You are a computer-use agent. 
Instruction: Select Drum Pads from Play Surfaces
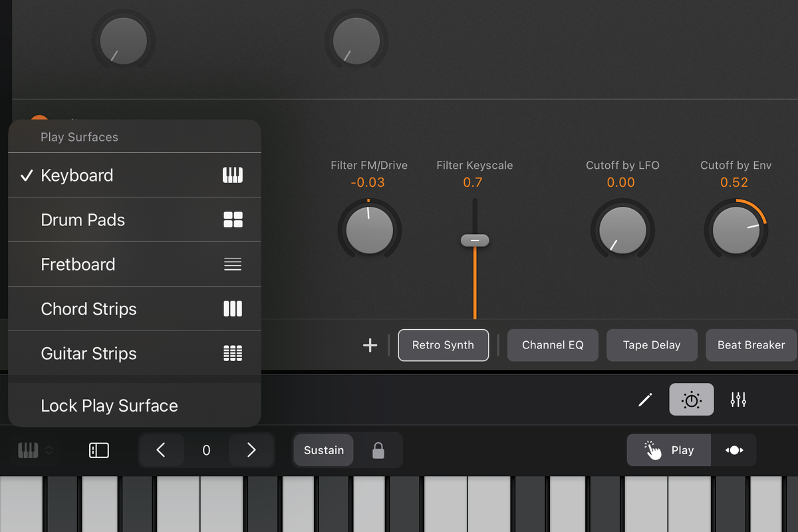[x=82, y=219]
